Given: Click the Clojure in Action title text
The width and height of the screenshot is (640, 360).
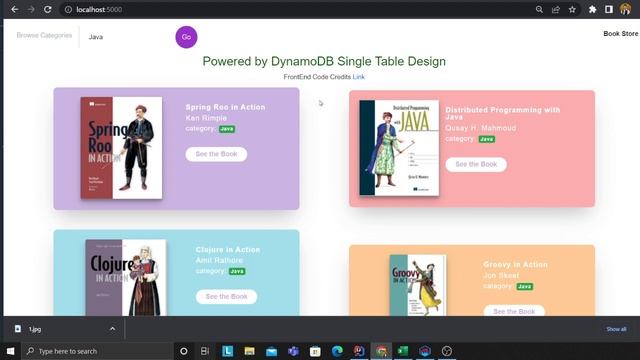Looking at the screenshot, I should coord(228,250).
